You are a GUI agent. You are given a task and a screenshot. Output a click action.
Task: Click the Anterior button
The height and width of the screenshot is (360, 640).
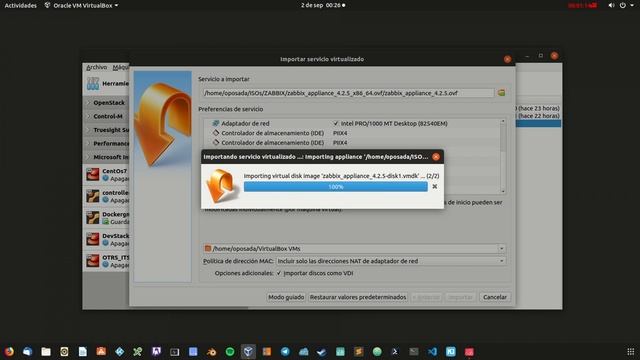pyautogui.click(x=427, y=297)
